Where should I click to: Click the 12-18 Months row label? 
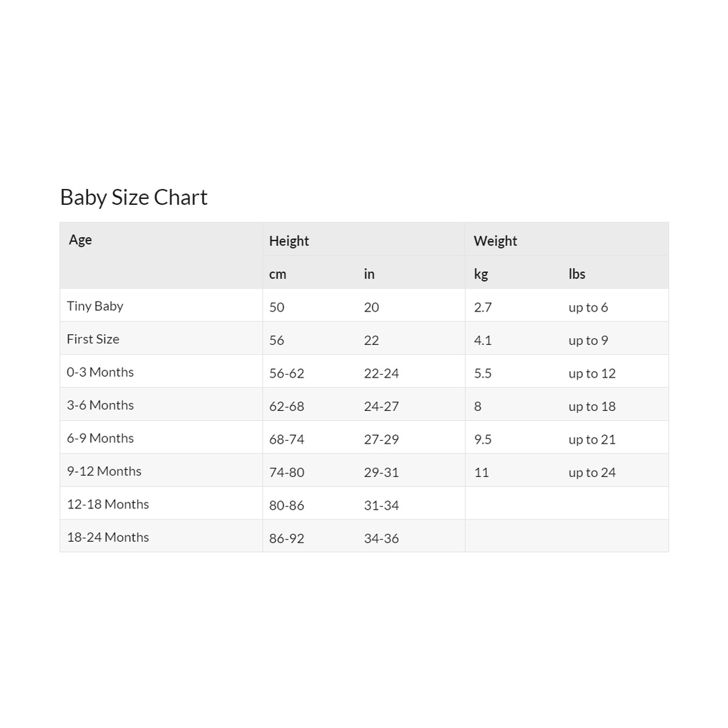pos(108,504)
